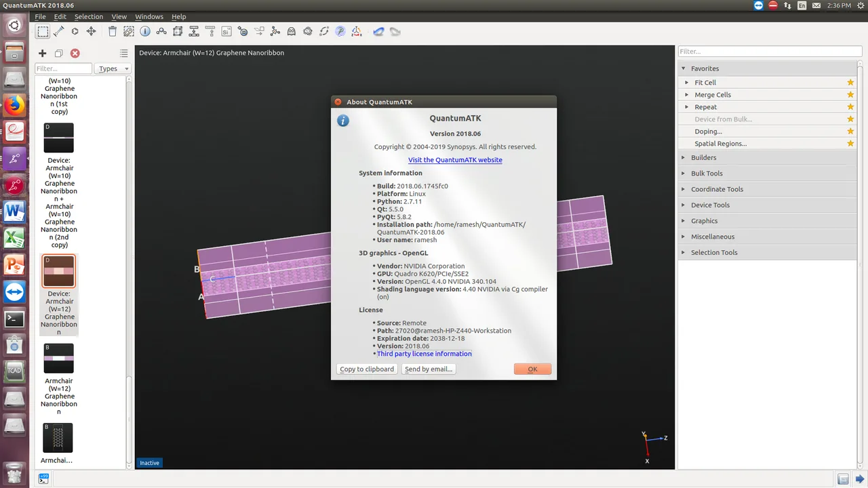Click the ghost icon in toolbar
868x488 pixels.
point(292,31)
